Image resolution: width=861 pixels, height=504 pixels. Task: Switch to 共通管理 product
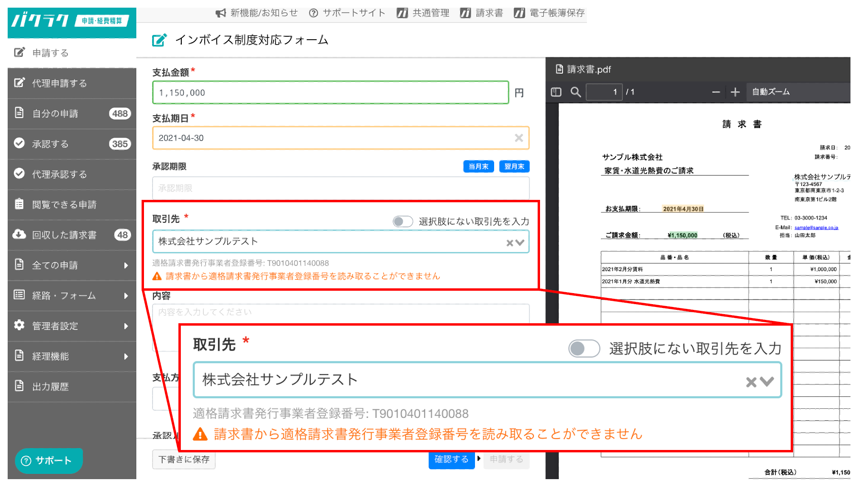click(x=423, y=13)
